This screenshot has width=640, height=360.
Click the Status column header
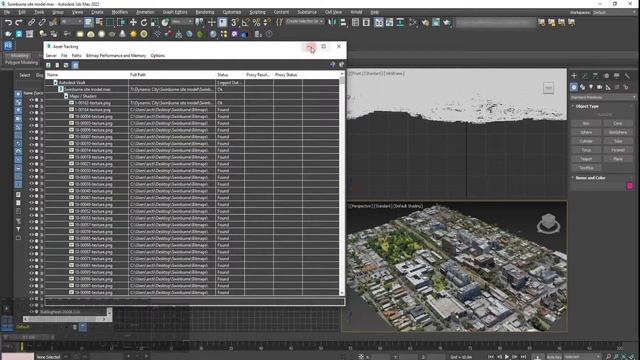[x=230, y=75]
